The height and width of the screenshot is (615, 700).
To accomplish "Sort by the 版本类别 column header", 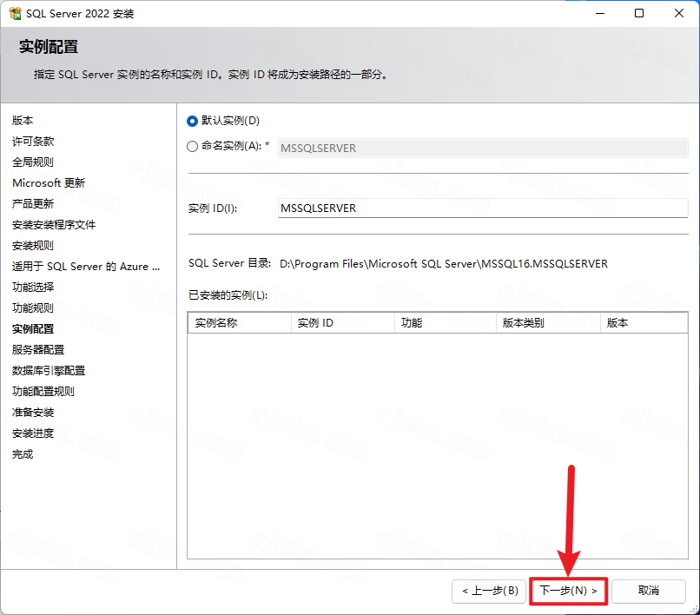I will coord(548,323).
